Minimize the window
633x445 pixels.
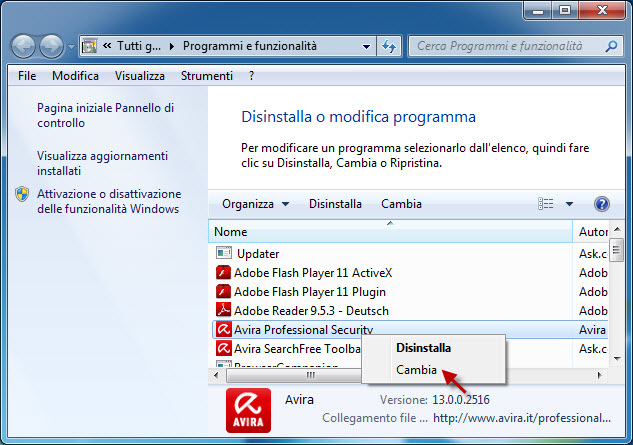537,10
